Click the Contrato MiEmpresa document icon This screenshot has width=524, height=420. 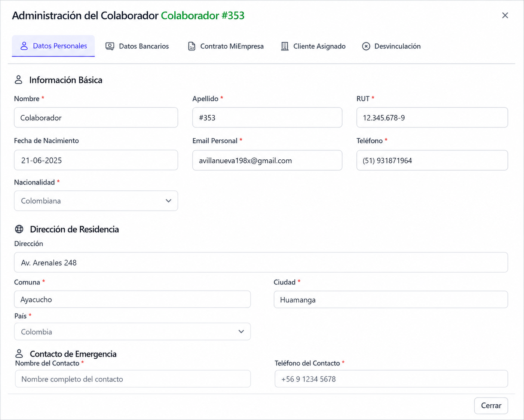(x=191, y=46)
